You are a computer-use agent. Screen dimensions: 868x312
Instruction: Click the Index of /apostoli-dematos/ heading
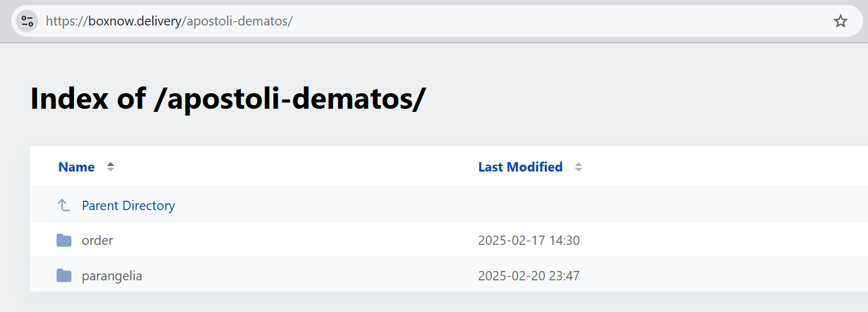click(228, 99)
